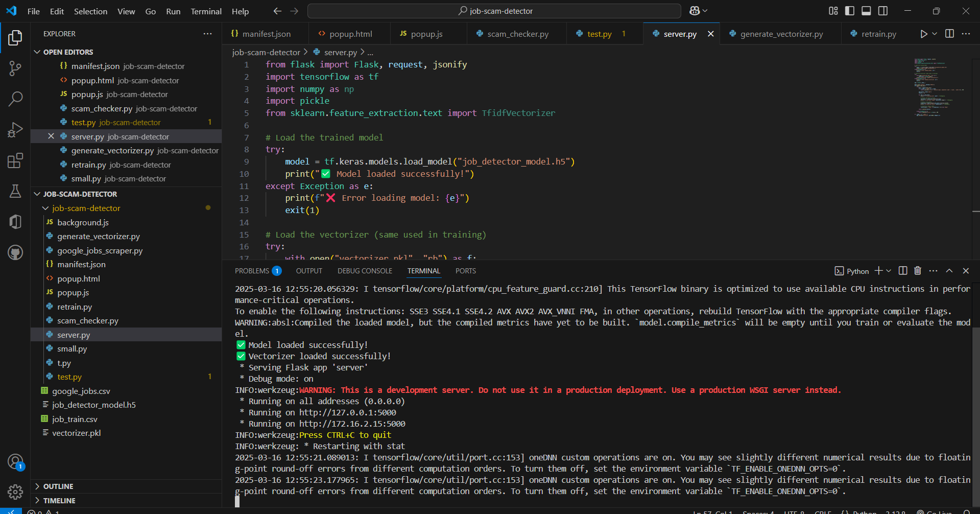Open the GitHub panel in activity bar
The height and width of the screenshot is (514, 980).
point(15,252)
